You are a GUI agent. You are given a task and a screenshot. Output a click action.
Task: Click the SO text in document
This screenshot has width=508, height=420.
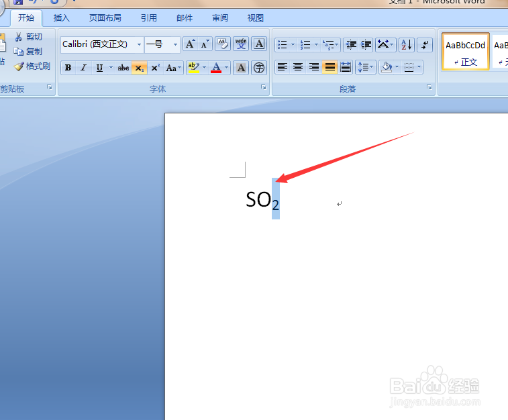(x=258, y=199)
